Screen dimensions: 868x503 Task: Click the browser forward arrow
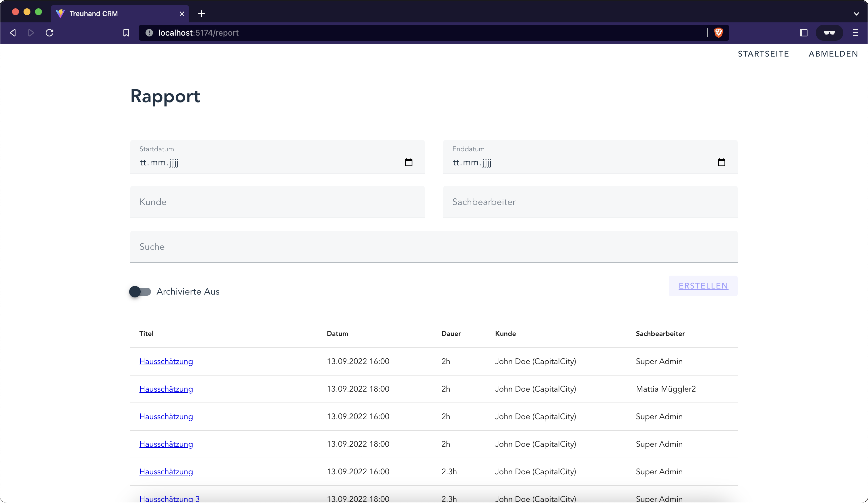point(31,33)
